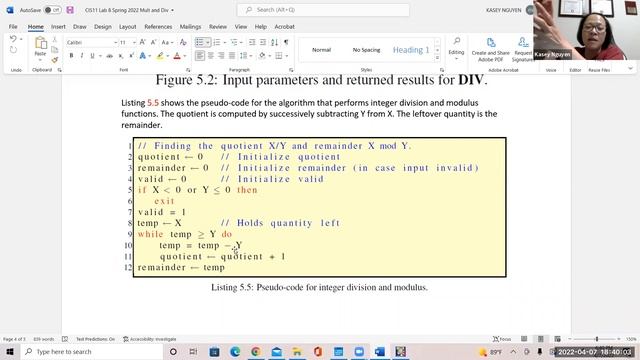This screenshot has width=640, height=360.
Task: Toggle Underline formatting
Action: pos(92,56)
